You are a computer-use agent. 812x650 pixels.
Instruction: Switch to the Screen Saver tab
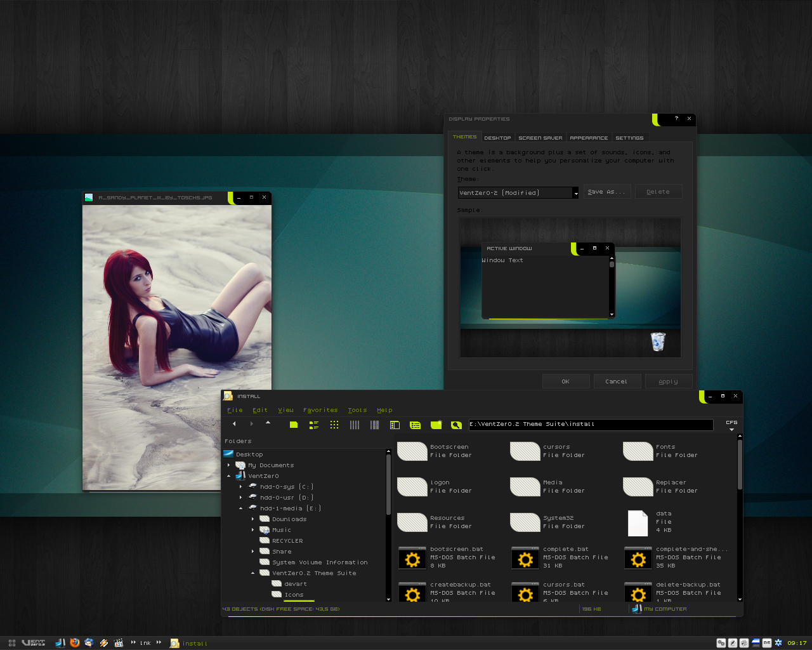click(x=540, y=138)
